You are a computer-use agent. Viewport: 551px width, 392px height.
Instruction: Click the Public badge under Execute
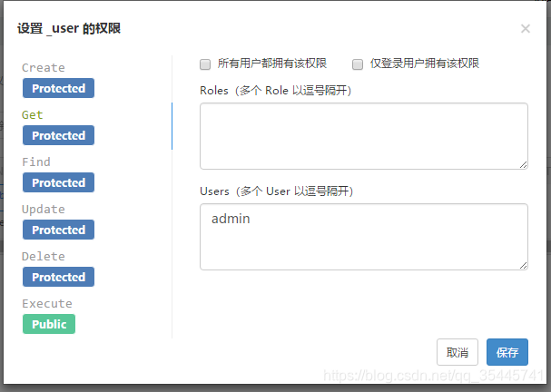tap(49, 324)
